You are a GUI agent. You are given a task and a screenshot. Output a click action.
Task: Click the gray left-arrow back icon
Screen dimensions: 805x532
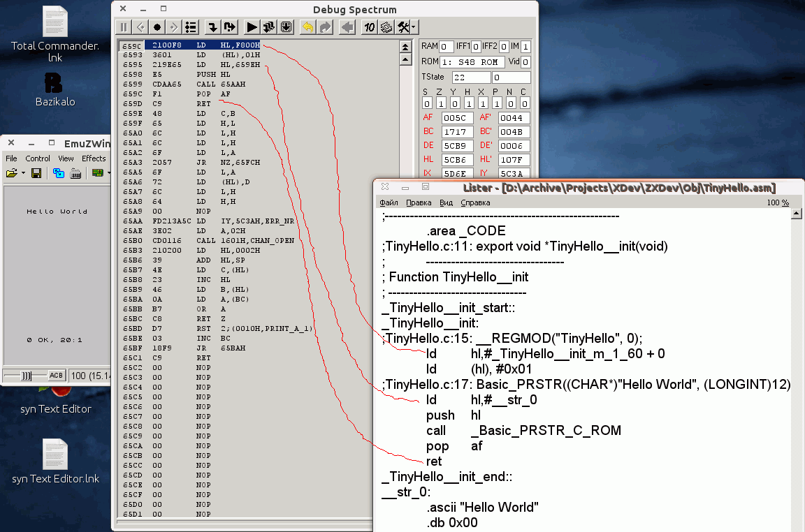pos(347,27)
